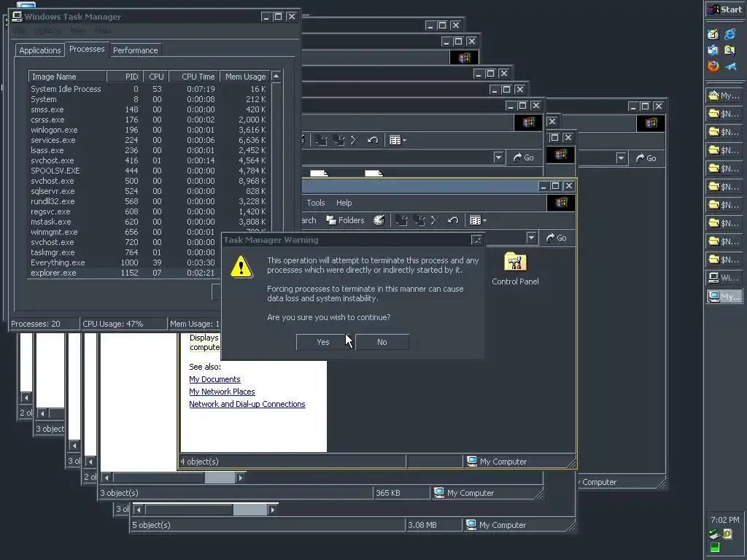This screenshot has height=560, width=747.
Task: Open address dropdown in the 365 KB explorer window
Action: (498, 157)
